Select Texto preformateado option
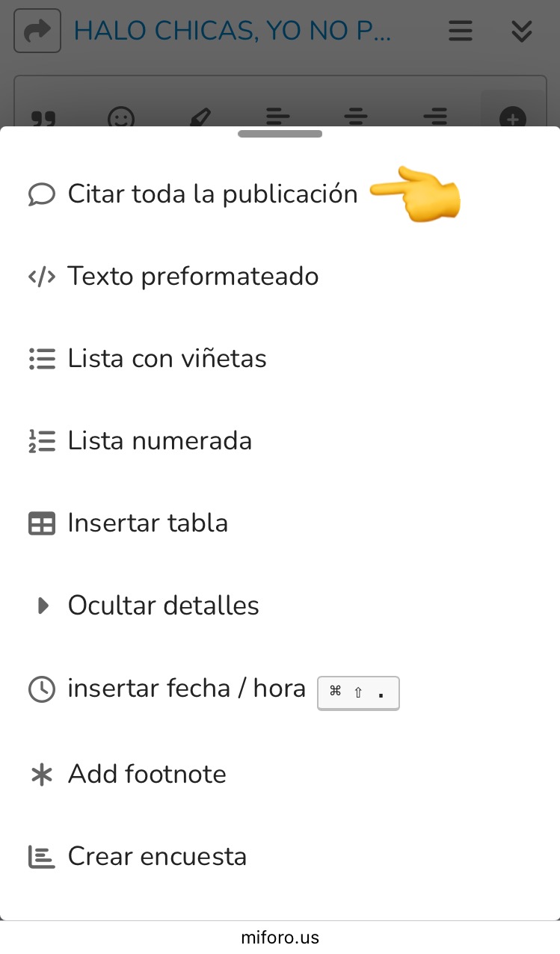560x954 pixels. coord(193,277)
